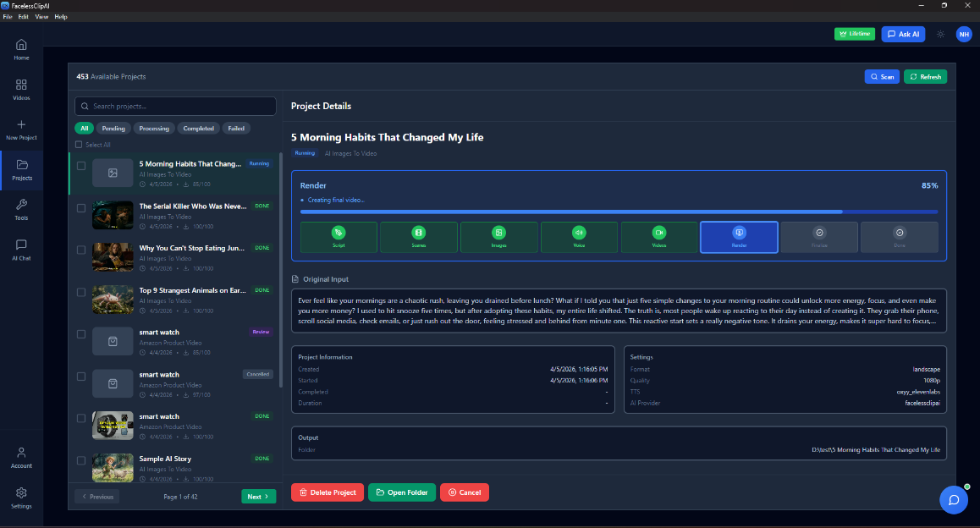980x528 pixels.
Task: Click the project list scrollbar
Action: pos(280,269)
